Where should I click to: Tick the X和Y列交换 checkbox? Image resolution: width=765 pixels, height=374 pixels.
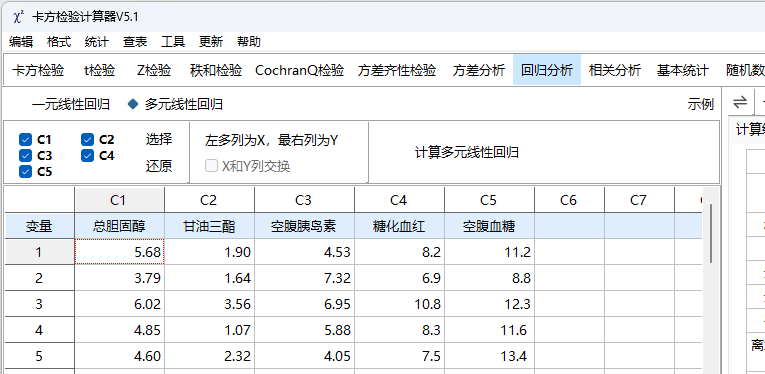click(x=211, y=166)
